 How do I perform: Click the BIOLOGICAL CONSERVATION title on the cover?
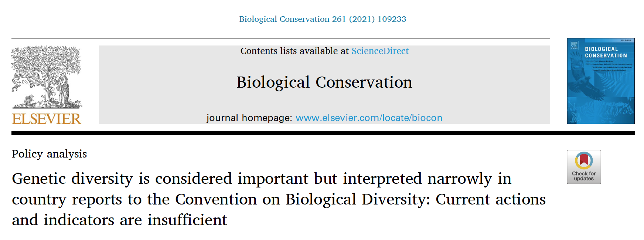click(606, 52)
